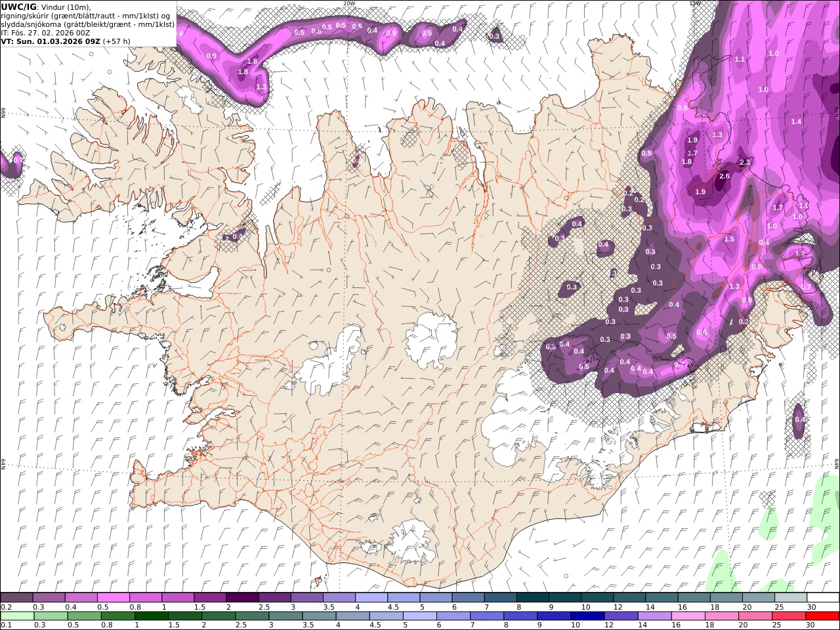Screen dimensions: 840x630
Task: Click the 2.6 snowfall value label
Action: [x=724, y=177]
